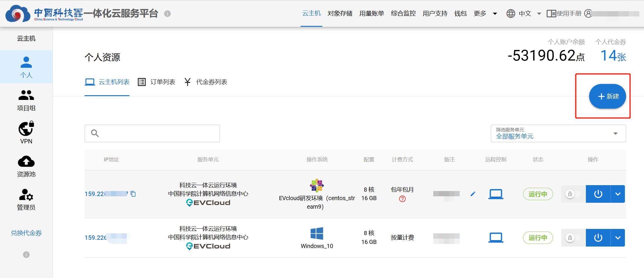Viewport: 644px width, 278px height.
Task: Focus the host search input field
Action: 152,133
